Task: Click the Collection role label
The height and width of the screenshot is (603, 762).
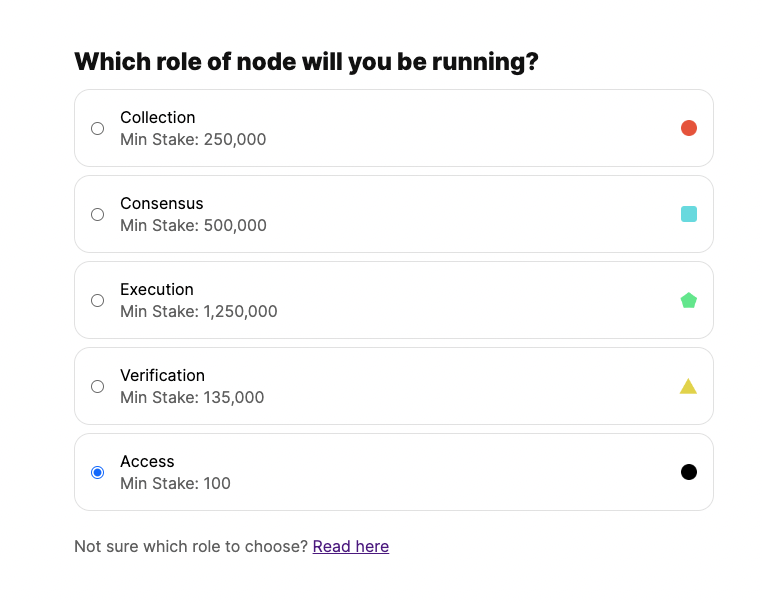Action: (x=158, y=117)
